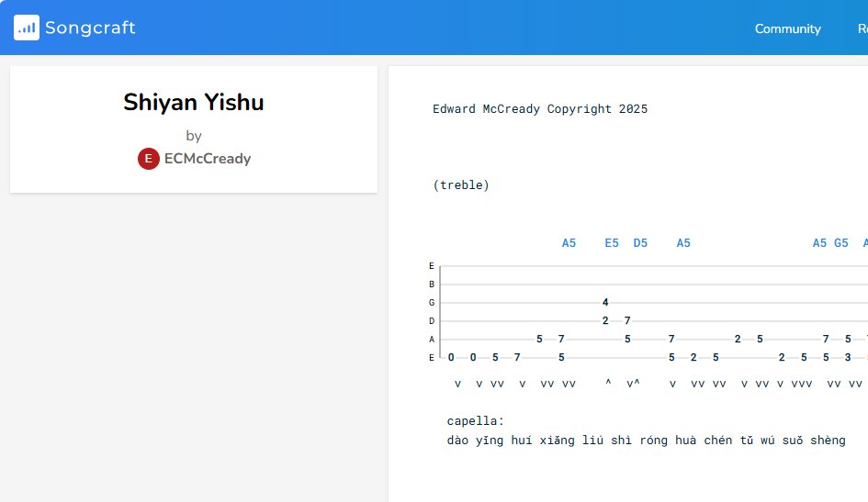Image resolution: width=868 pixels, height=502 pixels.
Task: Click the E5 chord label
Action: [x=612, y=242]
